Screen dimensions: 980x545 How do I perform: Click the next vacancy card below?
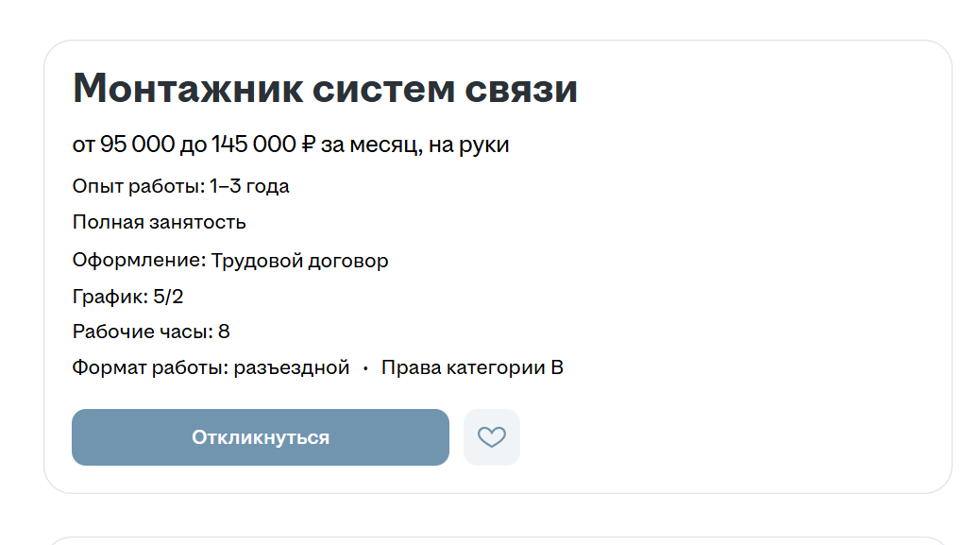pos(498,541)
